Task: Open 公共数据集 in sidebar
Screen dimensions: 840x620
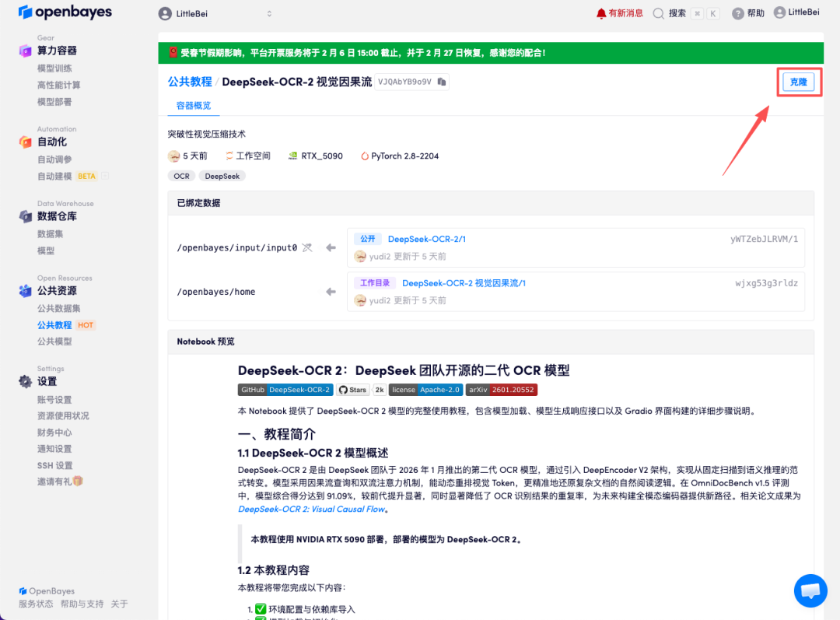Action: [x=59, y=308]
